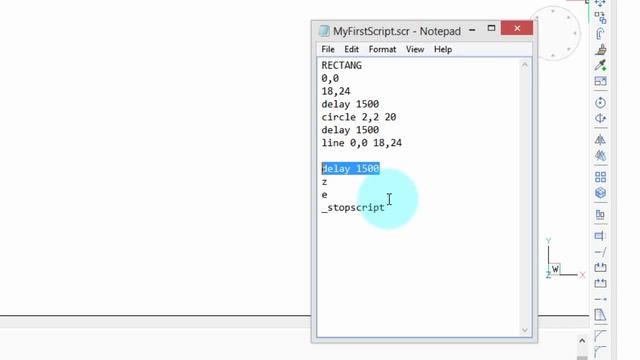
Task: Click the hook-shaped tool below Copy
Action: click(600, 34)
